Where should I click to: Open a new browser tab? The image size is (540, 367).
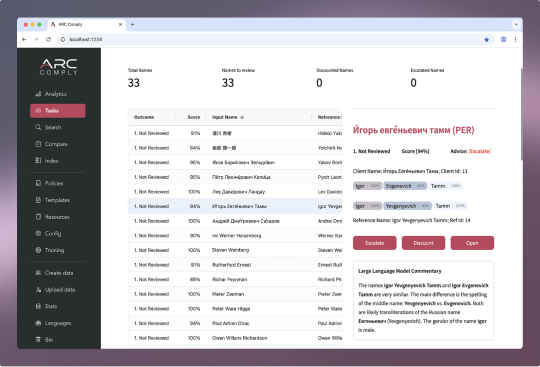coord(133,24)
